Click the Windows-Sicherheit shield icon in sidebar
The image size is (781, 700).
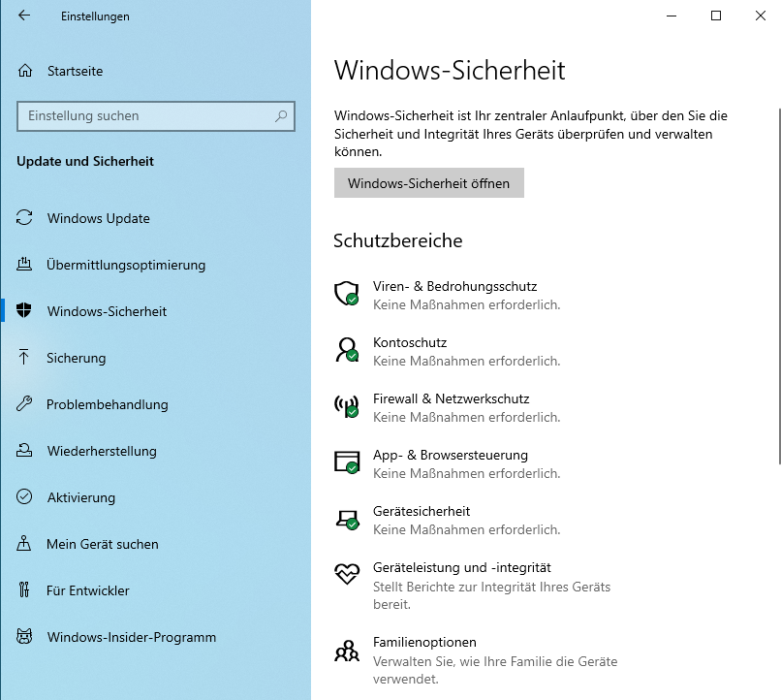pyautogui.click(x=24, y=310)
